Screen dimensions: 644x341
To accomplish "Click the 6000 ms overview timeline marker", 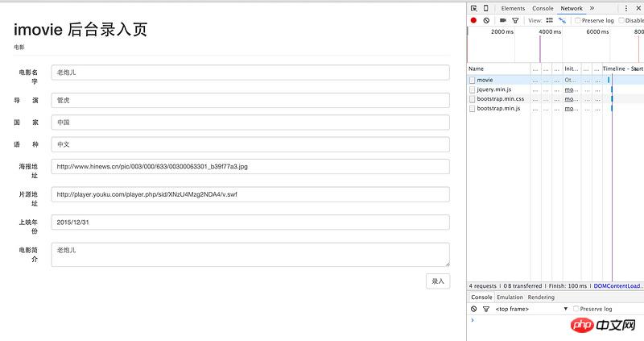I will 597,31.
